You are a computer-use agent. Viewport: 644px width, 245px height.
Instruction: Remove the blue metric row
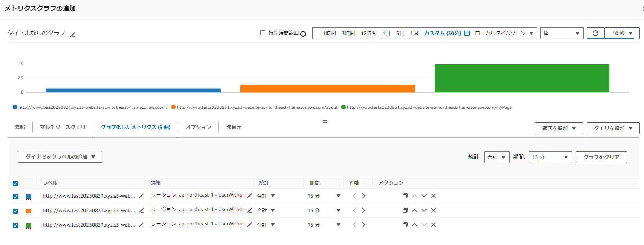(x=433, y=196)
